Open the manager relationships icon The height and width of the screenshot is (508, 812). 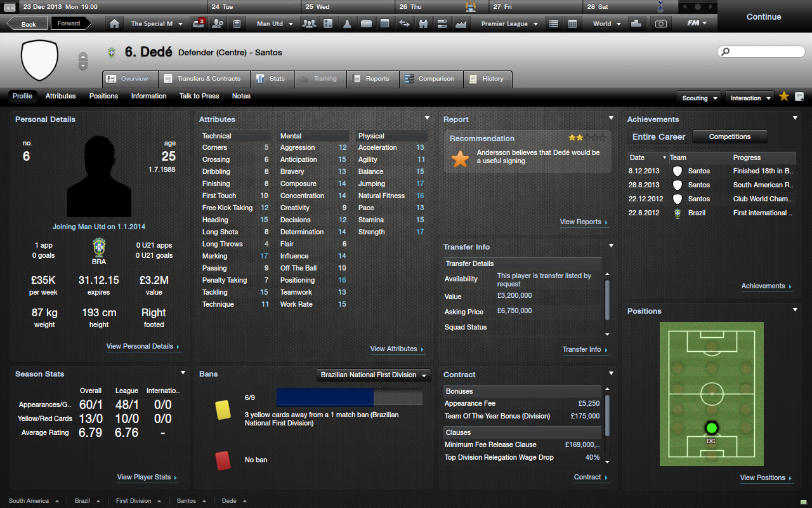[x=218, y=24]
